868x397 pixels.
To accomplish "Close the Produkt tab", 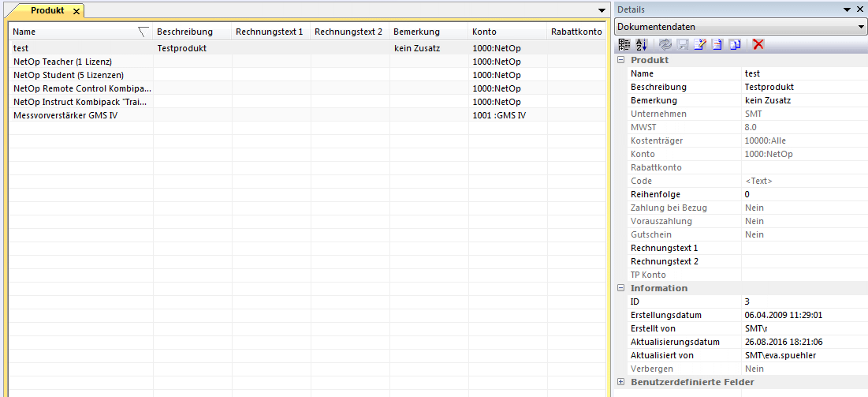I will [76, 11].
